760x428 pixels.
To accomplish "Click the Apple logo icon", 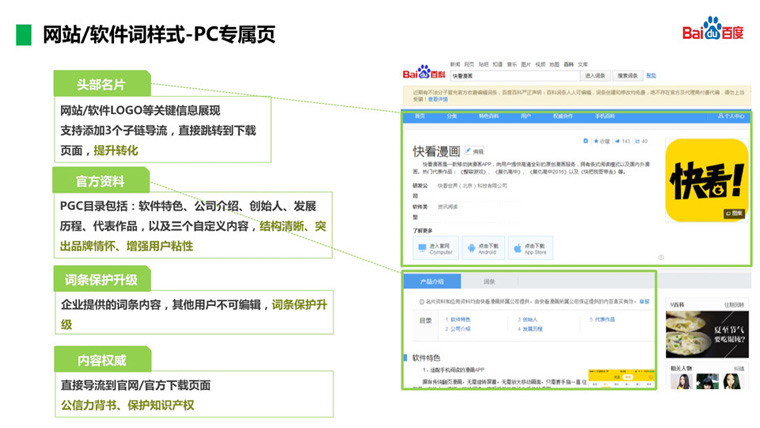I will (x=517, y=248).
